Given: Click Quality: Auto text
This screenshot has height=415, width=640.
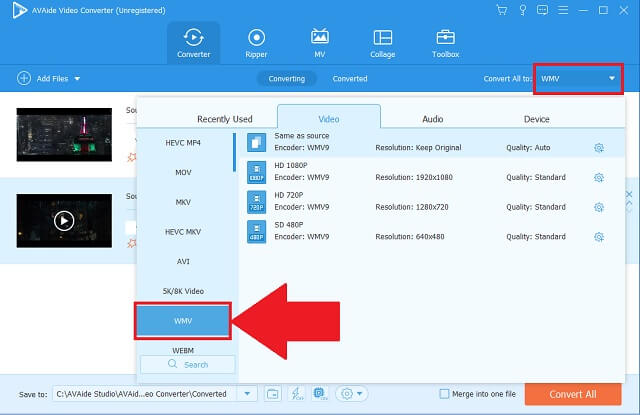Looking at the screenshot, I should (528, 148).
